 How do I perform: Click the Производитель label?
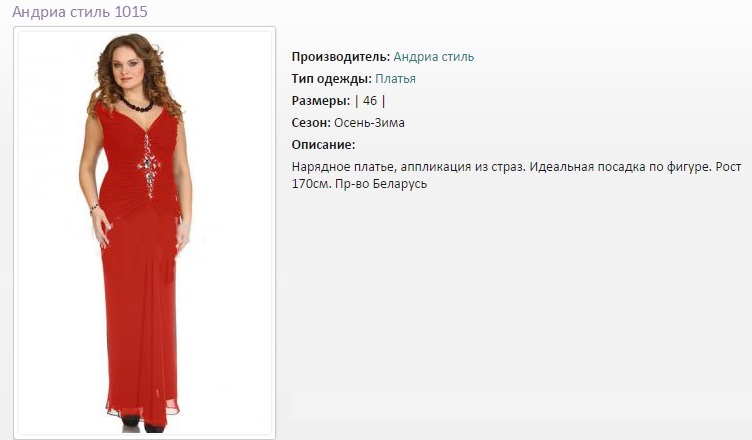click(x=341, y=57)
